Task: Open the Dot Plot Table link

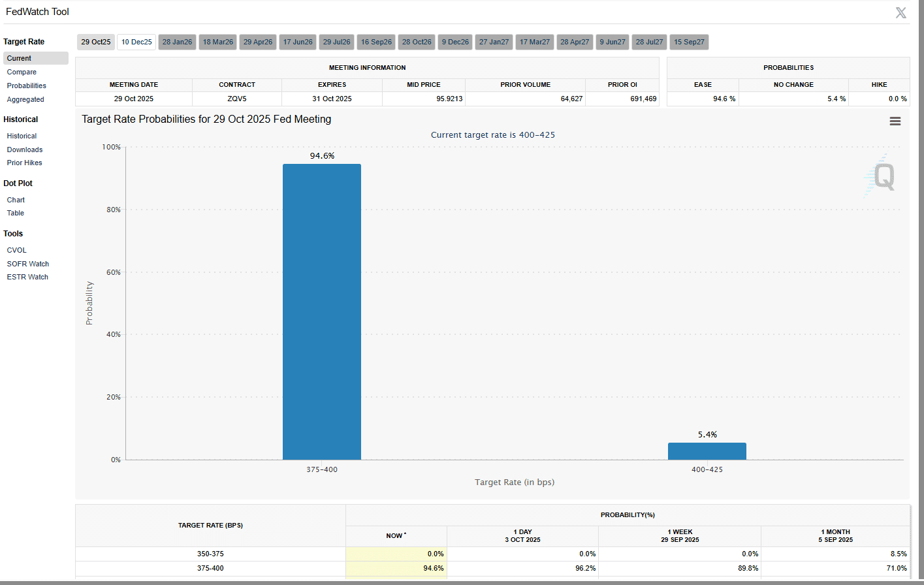Action: (x=16, y=213)
